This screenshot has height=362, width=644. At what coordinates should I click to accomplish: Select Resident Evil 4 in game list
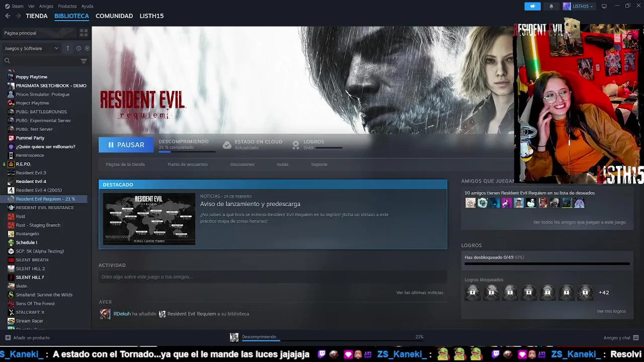31,182
